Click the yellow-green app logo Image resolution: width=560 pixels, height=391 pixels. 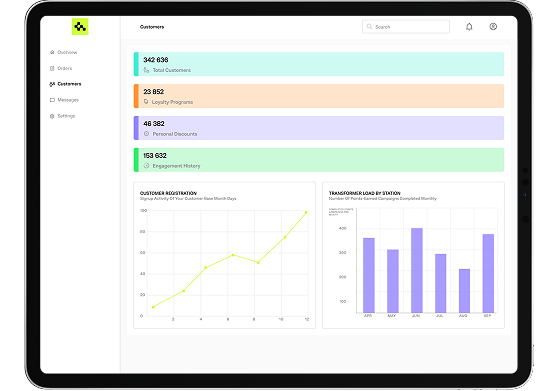(x=80, y=26)
